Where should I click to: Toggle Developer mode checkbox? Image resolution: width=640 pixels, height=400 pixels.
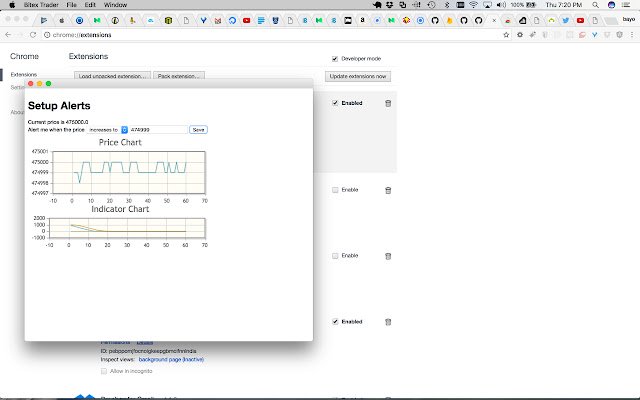coord(335,59)
